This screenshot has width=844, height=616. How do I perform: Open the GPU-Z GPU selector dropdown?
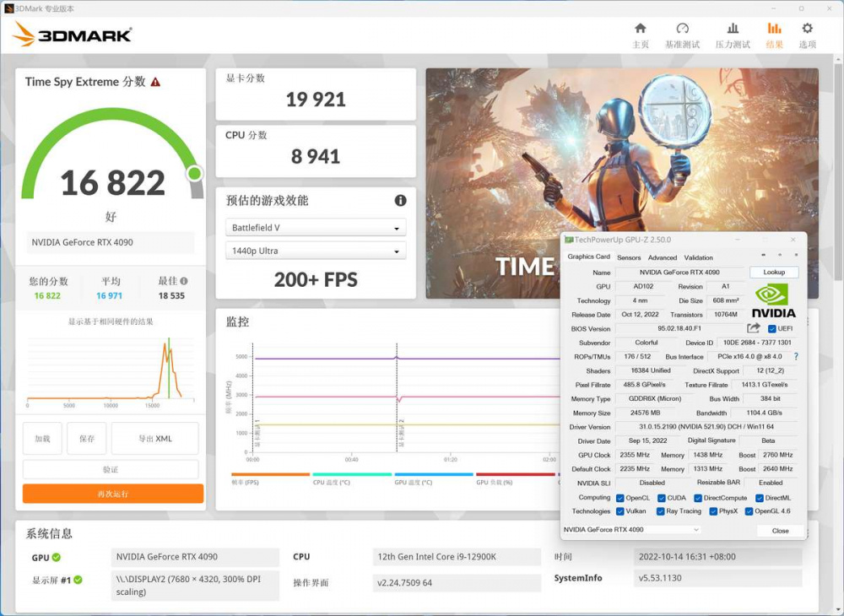tap(631, 530)
